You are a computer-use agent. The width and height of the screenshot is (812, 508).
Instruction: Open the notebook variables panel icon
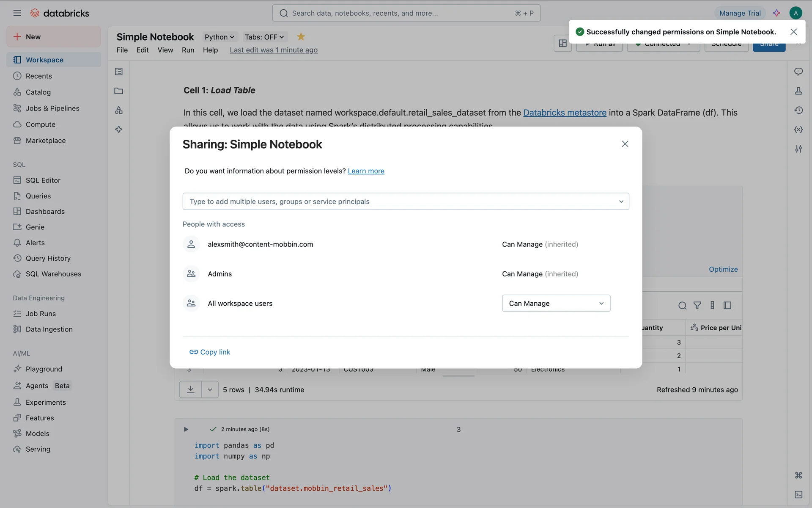pyautogui.click(x=798, y=130)
